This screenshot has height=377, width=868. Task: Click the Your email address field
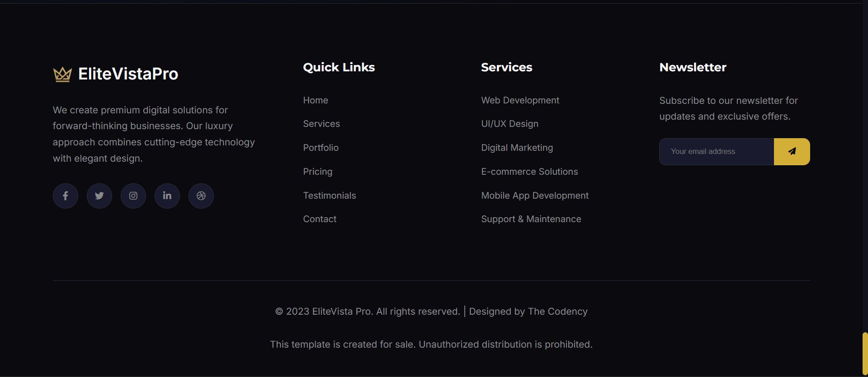coord(716,152)
